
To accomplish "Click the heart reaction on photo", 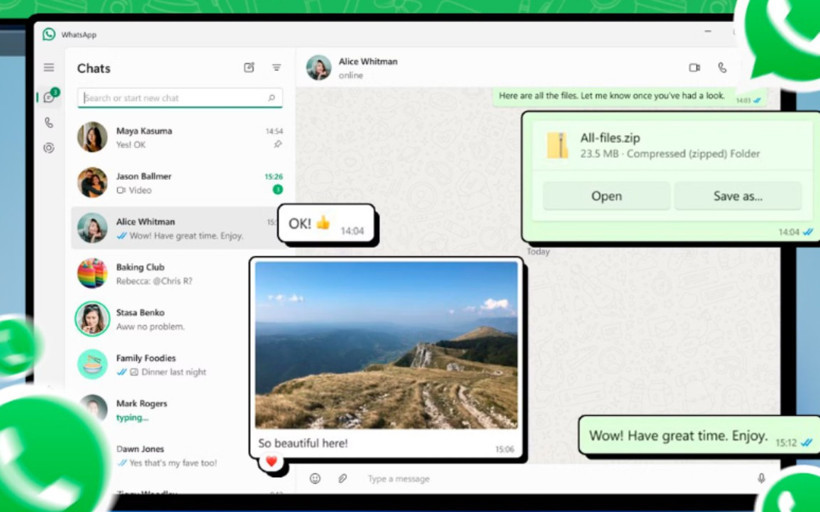I will coord(271,461).
